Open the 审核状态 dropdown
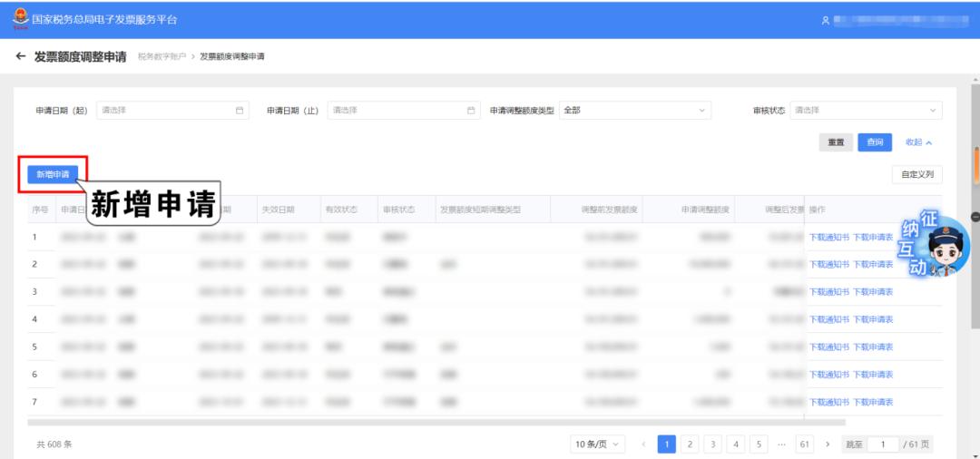 866,111
